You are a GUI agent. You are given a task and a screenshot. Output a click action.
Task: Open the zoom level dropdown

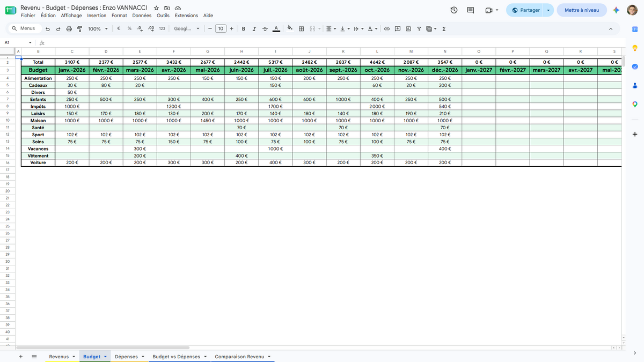click(x=97, y=29)
